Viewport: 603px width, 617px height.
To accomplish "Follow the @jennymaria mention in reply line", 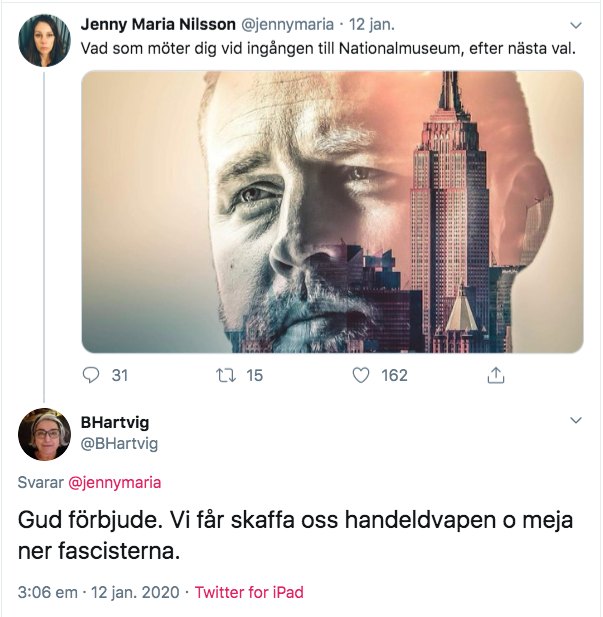I will point(114,482).
